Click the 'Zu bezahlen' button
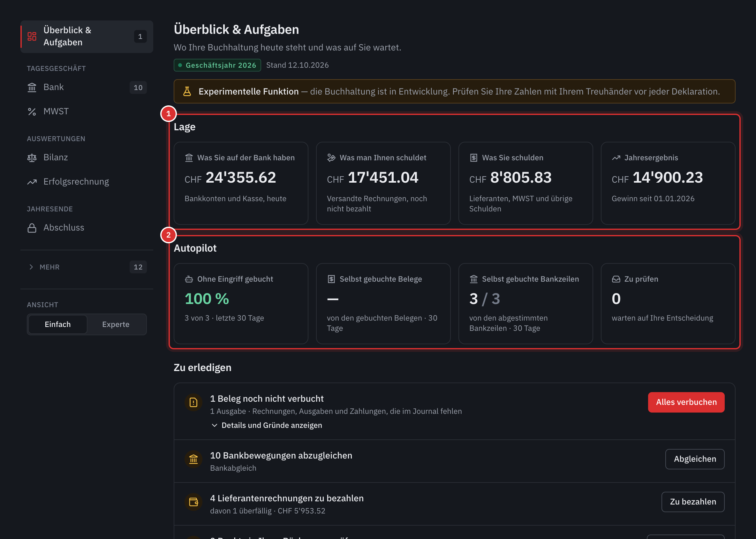Viewport: 756px width, 539px height. 693,502
